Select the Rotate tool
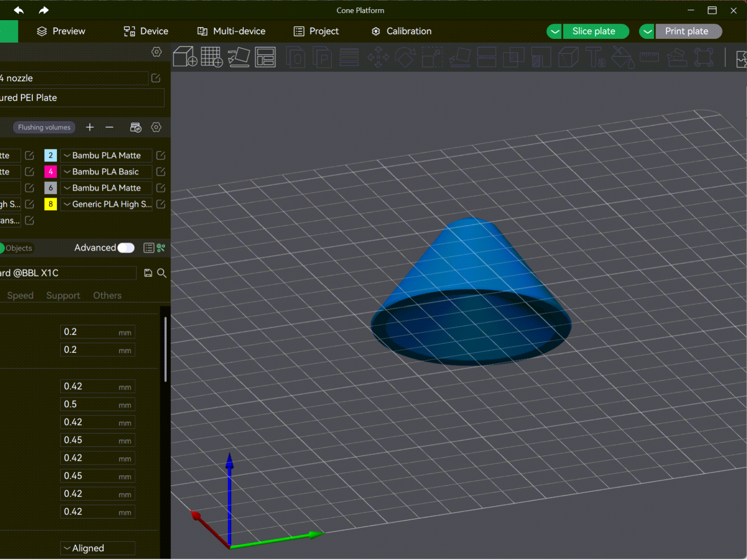This screenshot has width=747, height=560. tap(405, 57)
